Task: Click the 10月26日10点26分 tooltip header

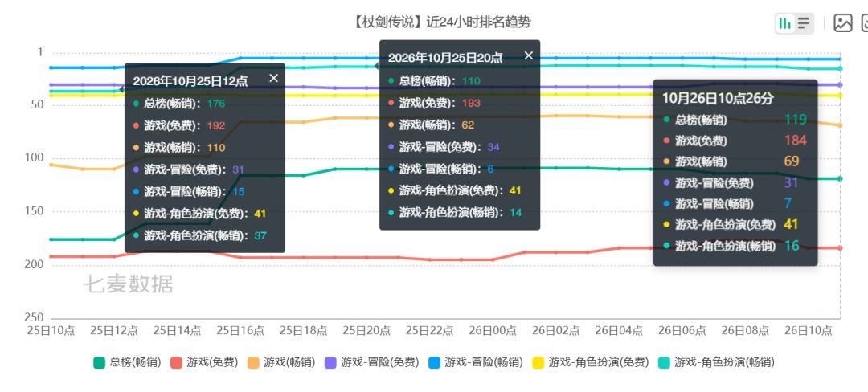Action: (718, 98)
